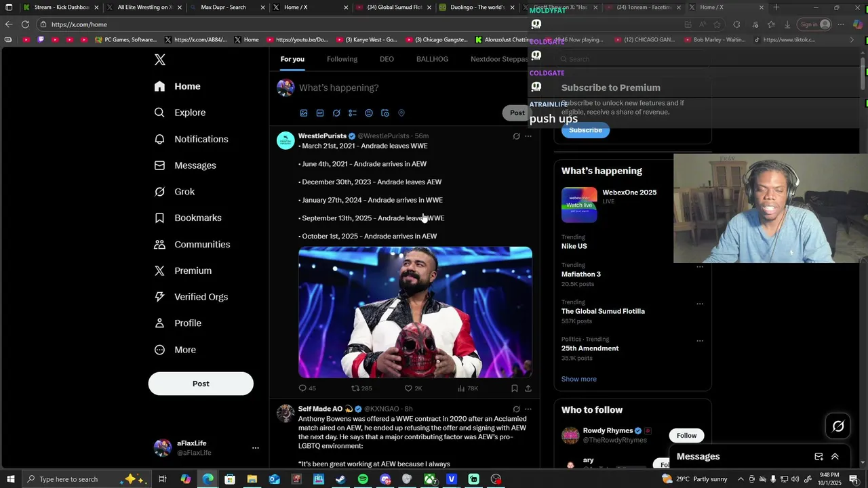This screenshot has width=868, height=488.
Task: Open the WrestlePurists profile name
Action: click(322, 136)
